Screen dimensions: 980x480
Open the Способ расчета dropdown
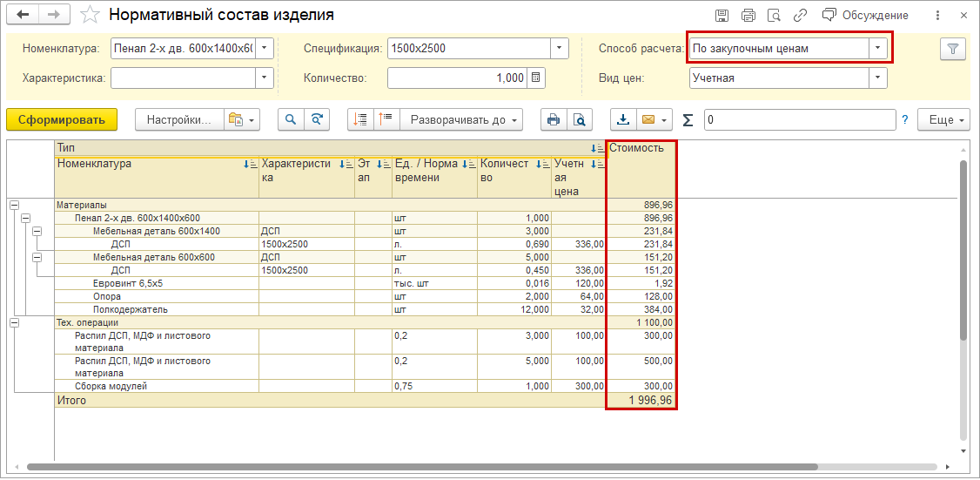878,48
